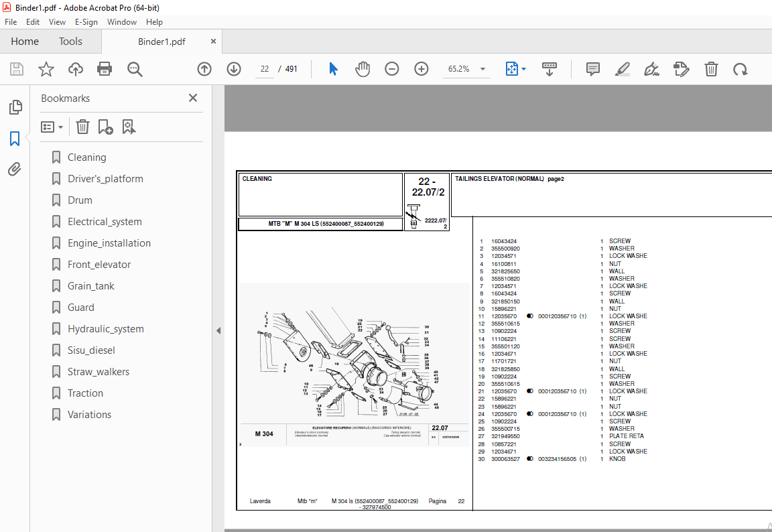
Task: Open the Variations bookmark
Action: (x=89, y=414)
